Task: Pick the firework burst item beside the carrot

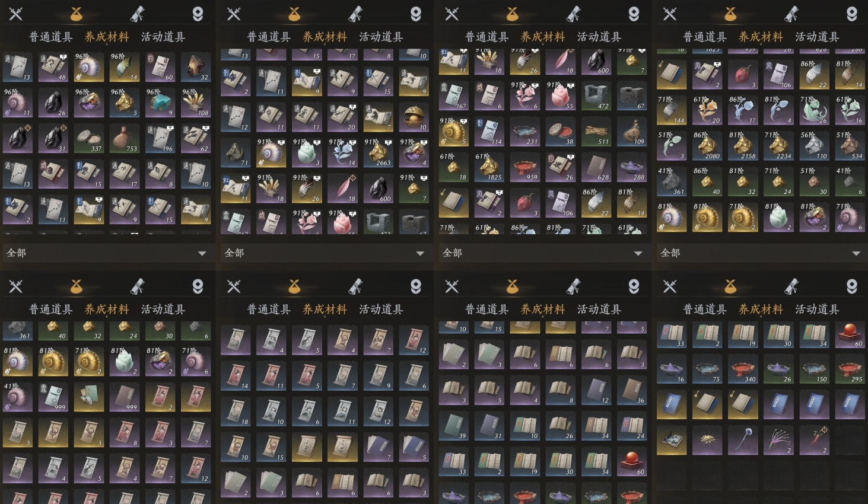Action: click(x=778, y=440)
